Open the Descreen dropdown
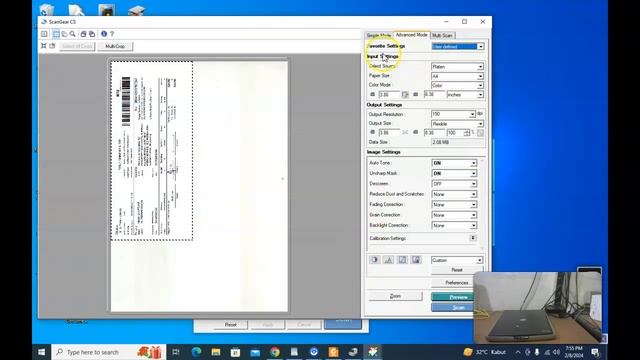 454,184
